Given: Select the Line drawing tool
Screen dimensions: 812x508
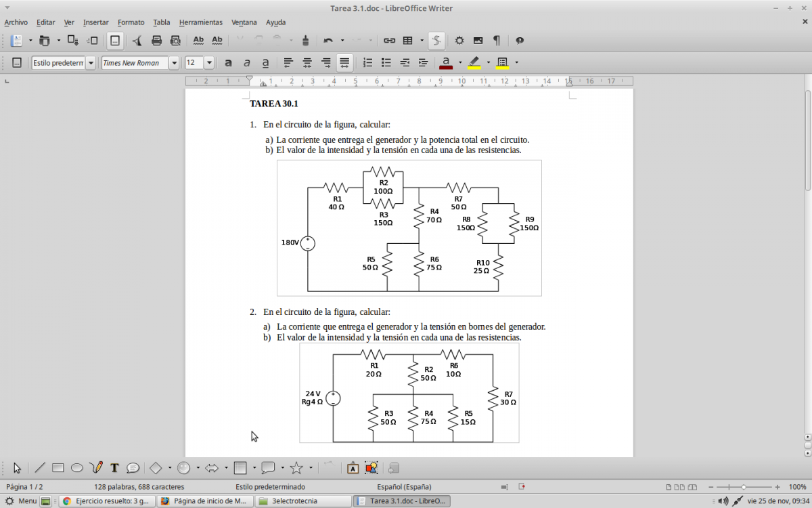Looking at the screenshot, I should (40, 468).
